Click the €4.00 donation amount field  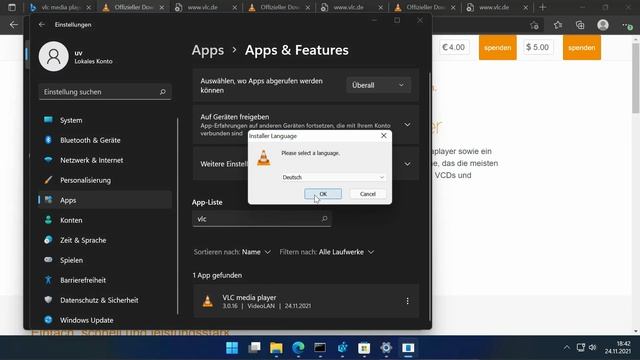(454, 47)
